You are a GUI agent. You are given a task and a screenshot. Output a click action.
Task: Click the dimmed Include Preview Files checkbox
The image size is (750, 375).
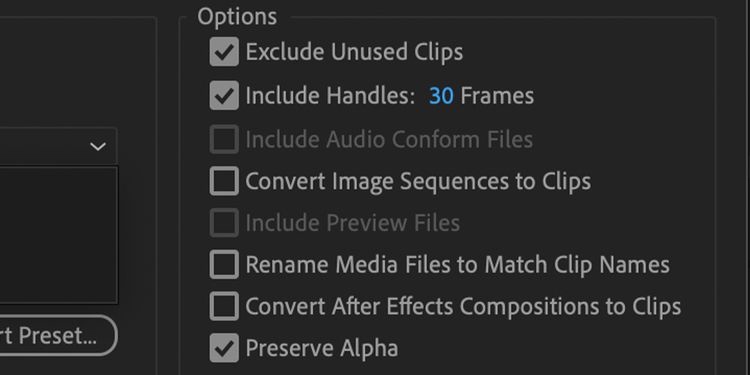(224, 222)
